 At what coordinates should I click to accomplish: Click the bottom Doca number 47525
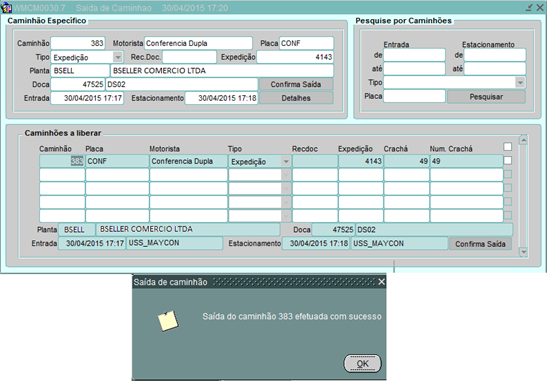pyautogui.click(x=333, y=230)
